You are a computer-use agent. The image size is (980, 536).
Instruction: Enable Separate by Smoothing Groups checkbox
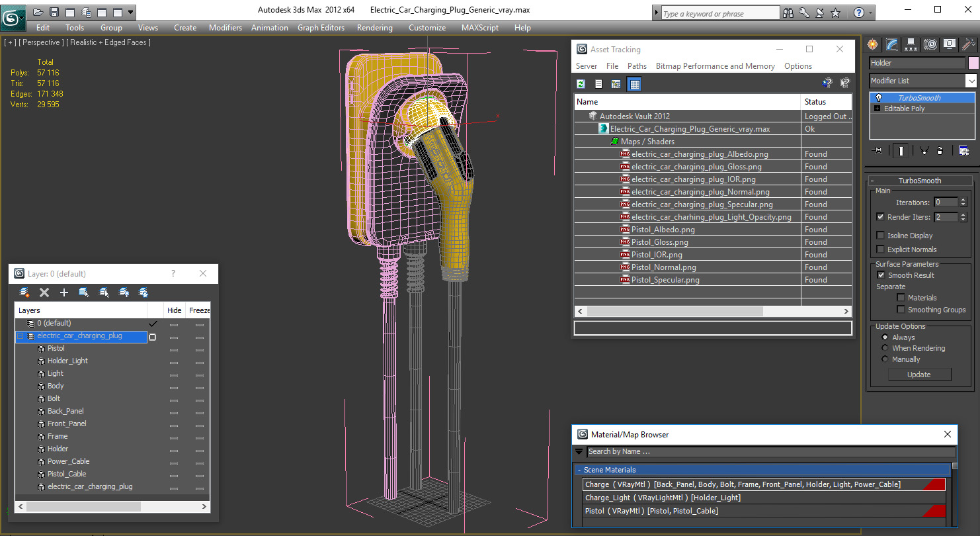(901, 309)
